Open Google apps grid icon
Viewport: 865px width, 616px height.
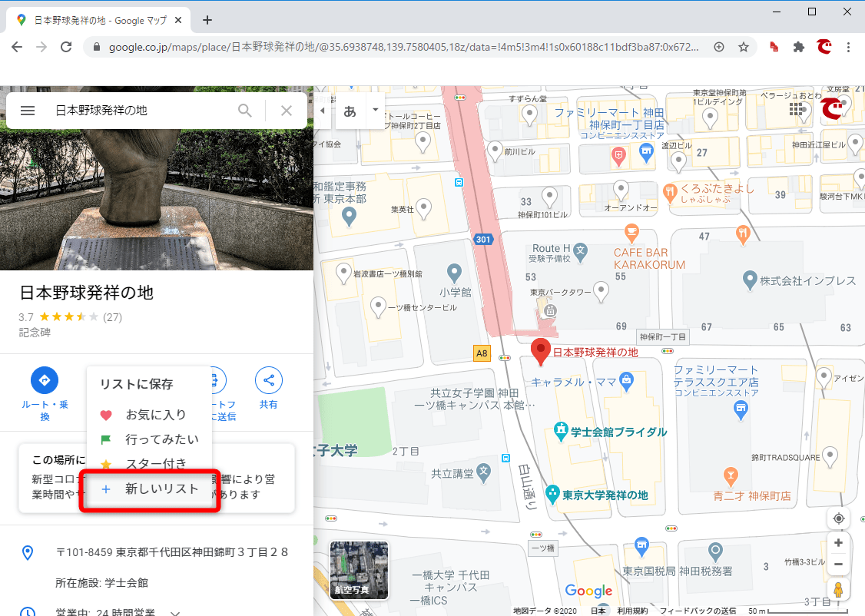coord(796,108)
